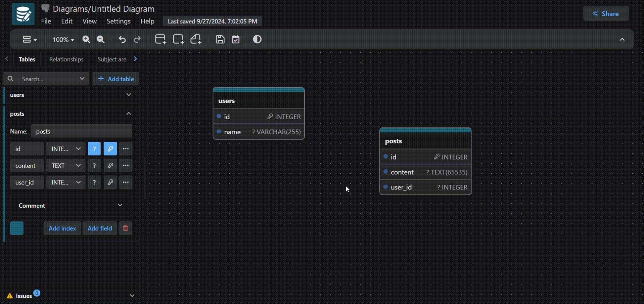Open the Settings menu
Screen dimensions: 644x304
coord(119,21)
